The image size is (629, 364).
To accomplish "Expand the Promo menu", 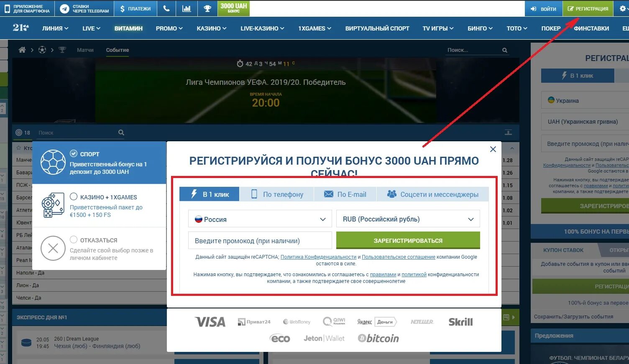I will [x=169, y=28].
